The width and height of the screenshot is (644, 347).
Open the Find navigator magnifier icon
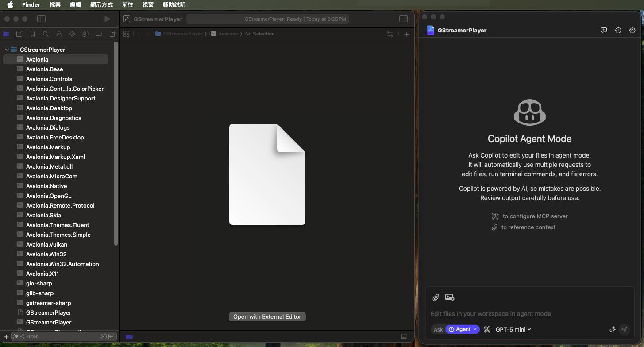point(46,34)
